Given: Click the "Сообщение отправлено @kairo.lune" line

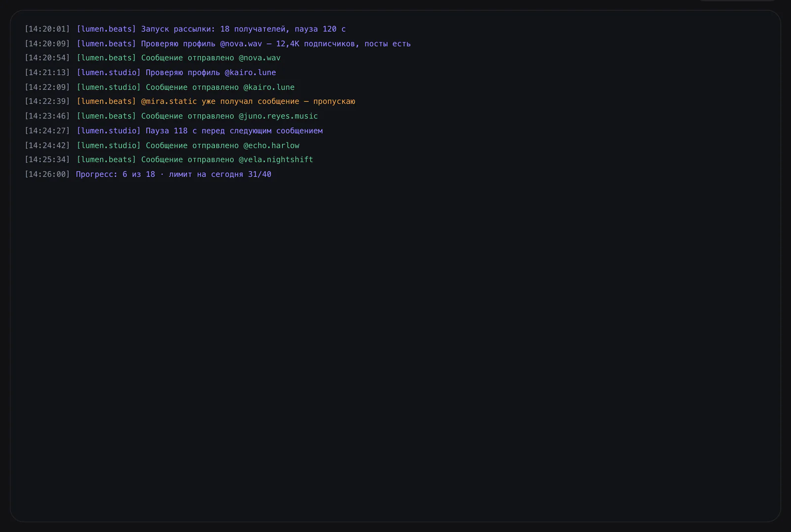Looking at the screenshot, I should coord(160,87).
